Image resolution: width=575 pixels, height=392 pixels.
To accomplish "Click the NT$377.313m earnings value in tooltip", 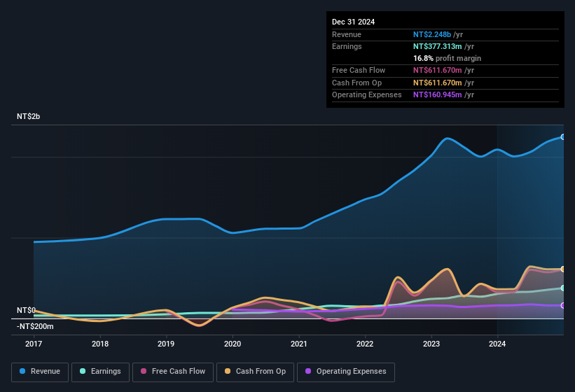I will [x=438, y=46].
